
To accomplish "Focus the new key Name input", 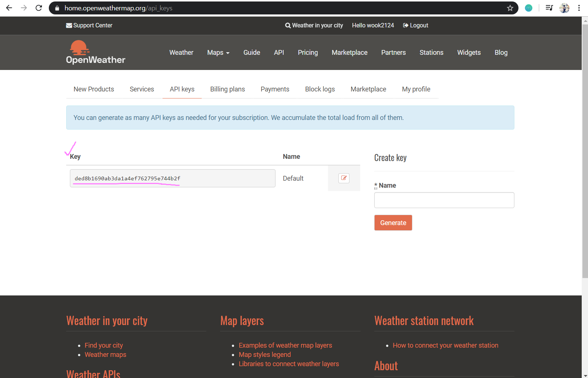I will tap(444, 200).
